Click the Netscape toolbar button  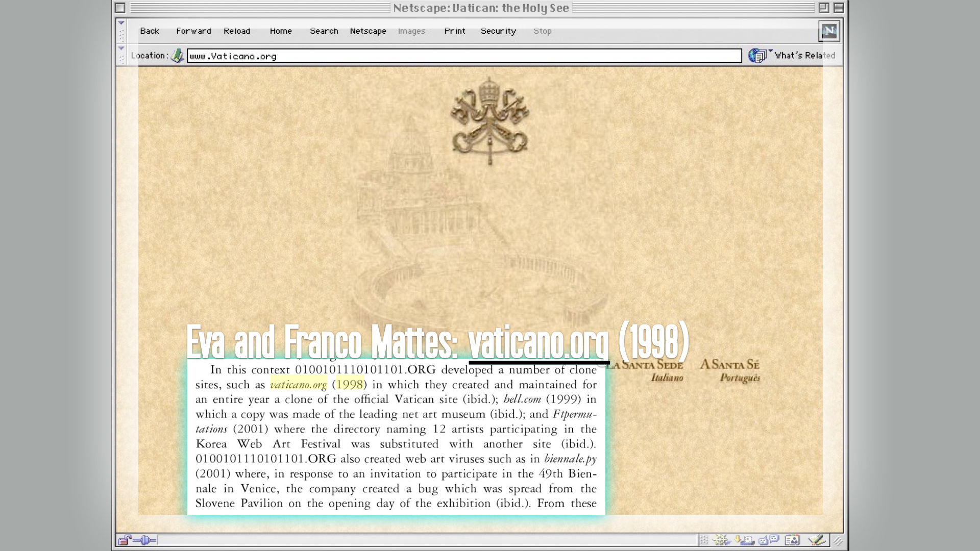pyautogui.click(x=368, y=31)
